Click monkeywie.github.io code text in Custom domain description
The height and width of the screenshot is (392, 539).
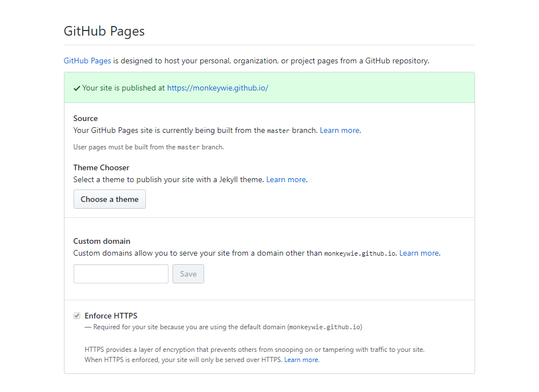(x=359, y=253)
